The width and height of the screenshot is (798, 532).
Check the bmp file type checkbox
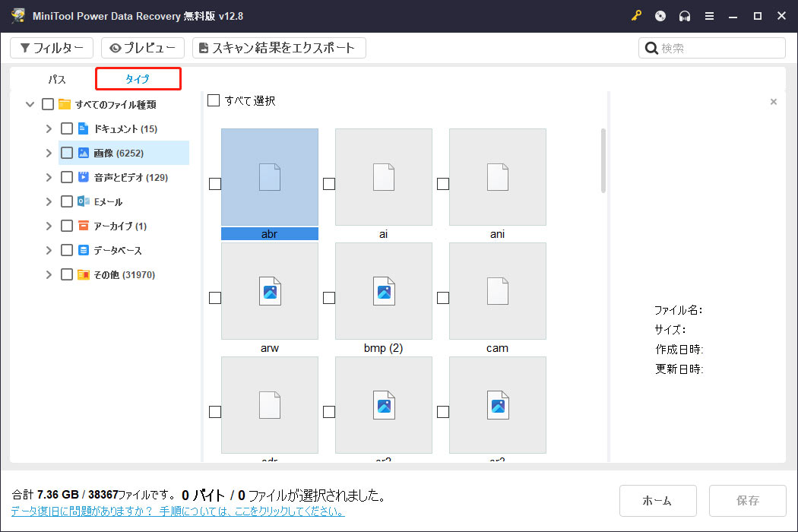coord(328,298)
